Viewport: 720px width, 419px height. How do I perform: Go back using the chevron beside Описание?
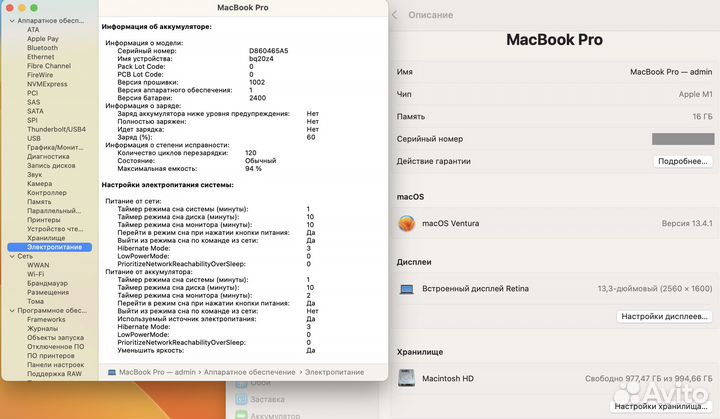pyautogui.click(x=394, y=15)
